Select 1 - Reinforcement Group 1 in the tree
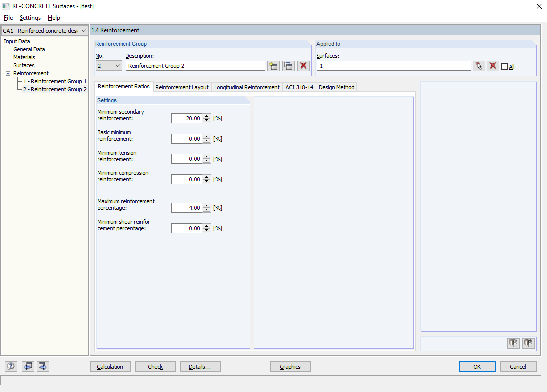 click(55, 81)
